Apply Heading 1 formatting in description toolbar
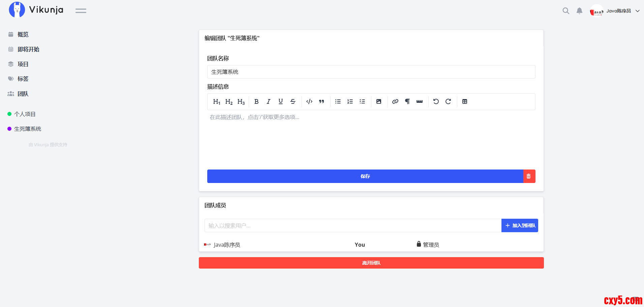 217,102
